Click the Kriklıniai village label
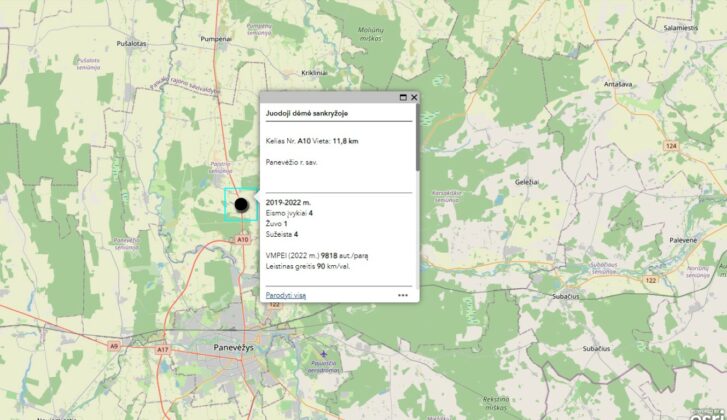This screenshot has height=420, width=727. click(x=314, y=73)
